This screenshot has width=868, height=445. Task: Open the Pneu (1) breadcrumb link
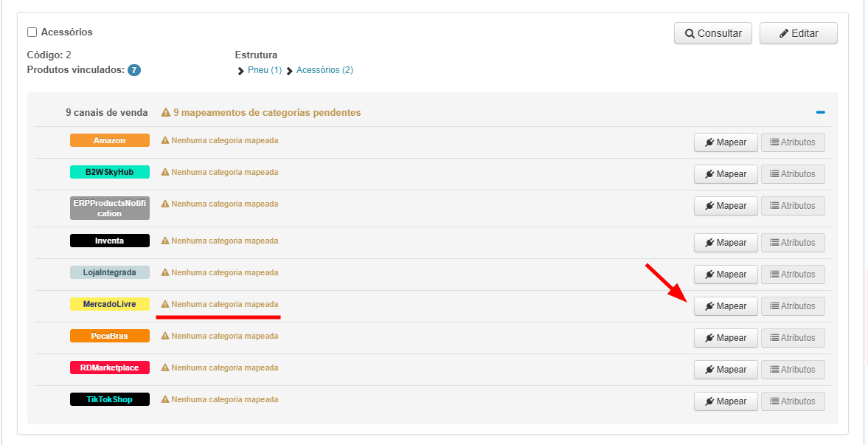[265, 70]
